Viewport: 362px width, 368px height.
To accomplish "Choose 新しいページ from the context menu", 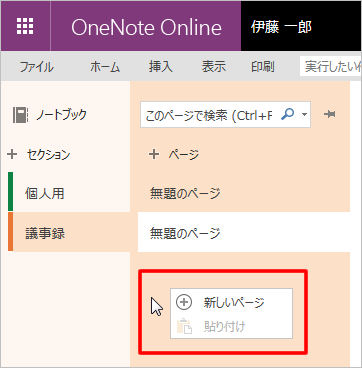I will [231, 302].
